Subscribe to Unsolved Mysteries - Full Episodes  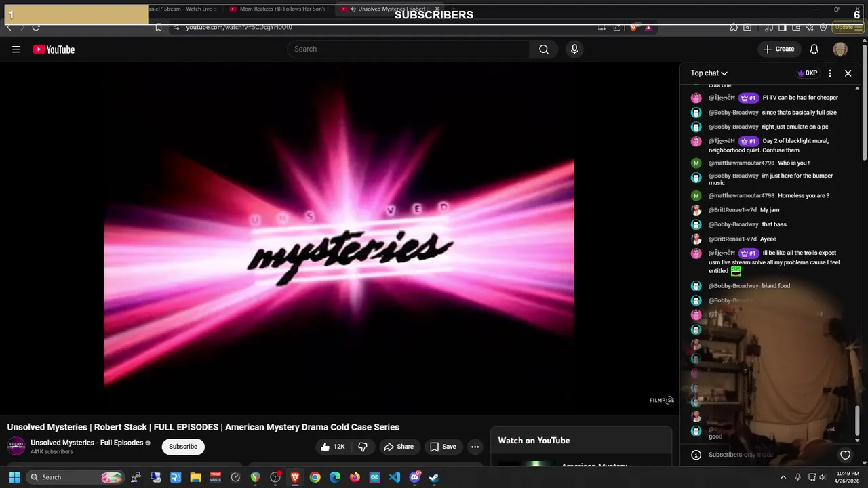coord(183,447)
